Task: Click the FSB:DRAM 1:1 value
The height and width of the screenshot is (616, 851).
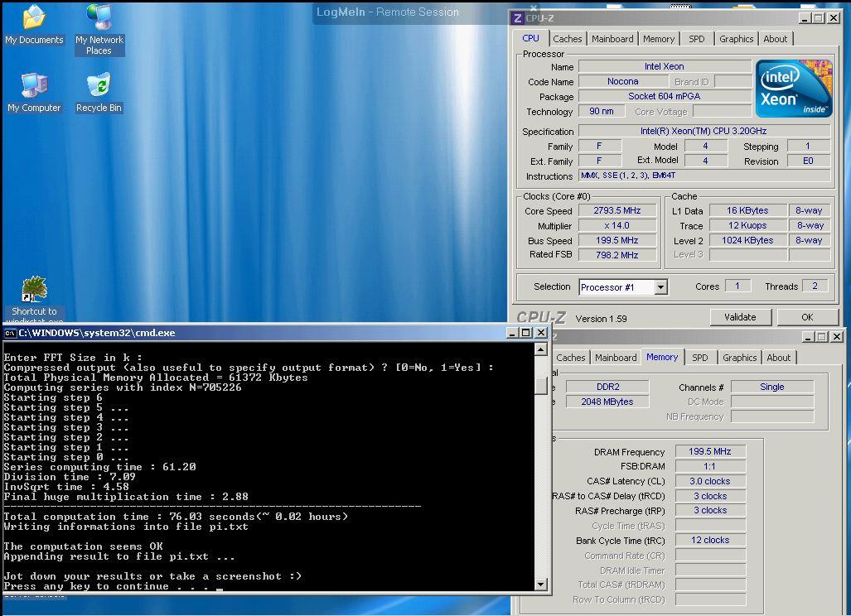Action: coord(710,466)
